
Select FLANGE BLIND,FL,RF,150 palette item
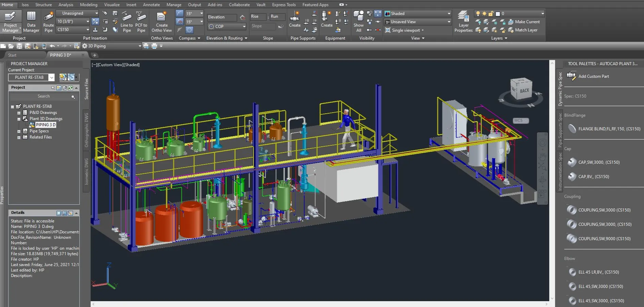click(604, 129)
